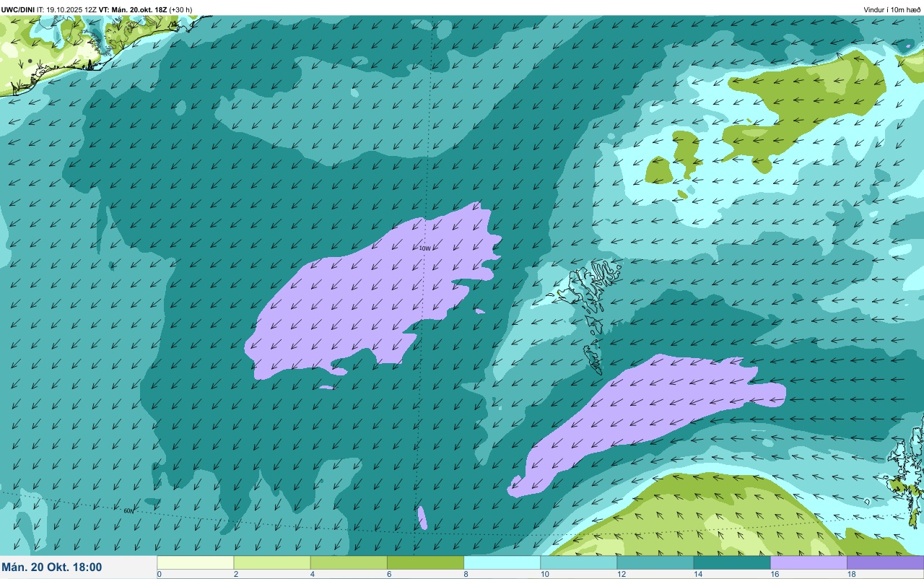Choose the 10–12 pale teal legend segment

pos(578,562)
